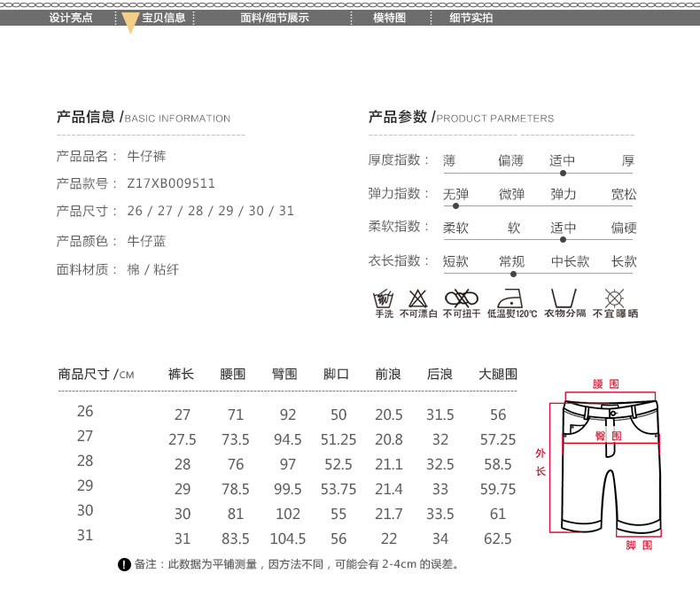
Task: Switch to the 面料/细节展示 tab
Action: 275,18
